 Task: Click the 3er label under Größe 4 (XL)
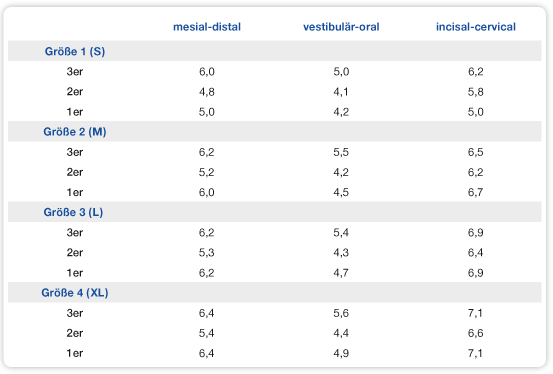click(x=75, y=313)
